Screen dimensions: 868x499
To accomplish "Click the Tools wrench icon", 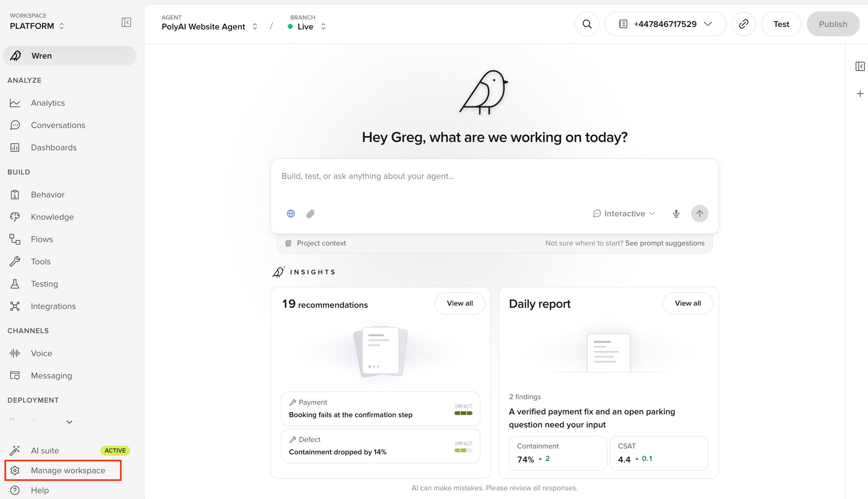I will 15,262.
